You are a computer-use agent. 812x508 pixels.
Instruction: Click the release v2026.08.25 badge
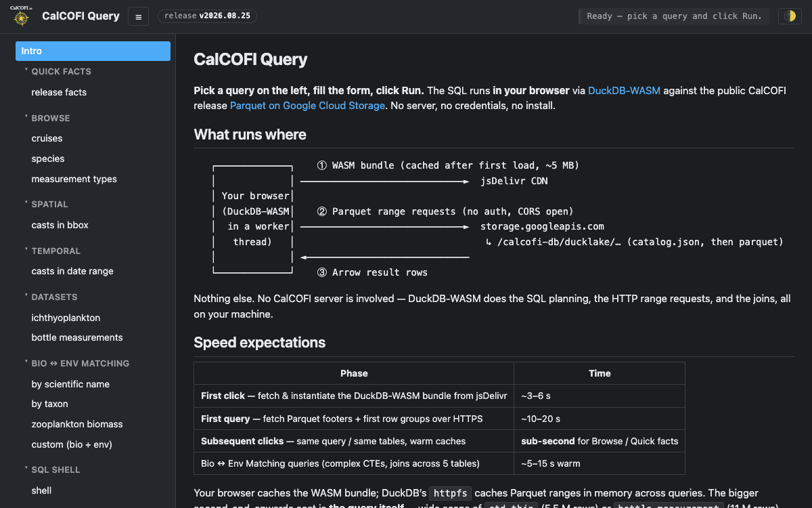point(207,16)
